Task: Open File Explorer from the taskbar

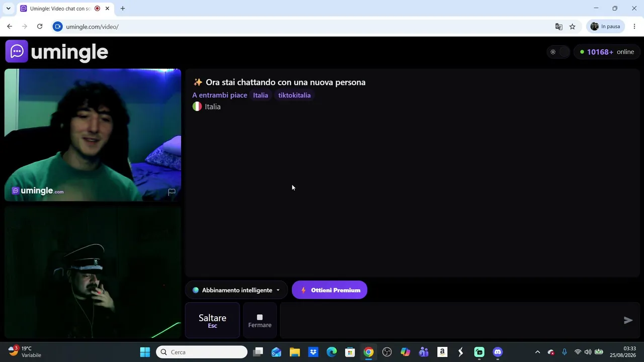Action: [x=295, y=352]
